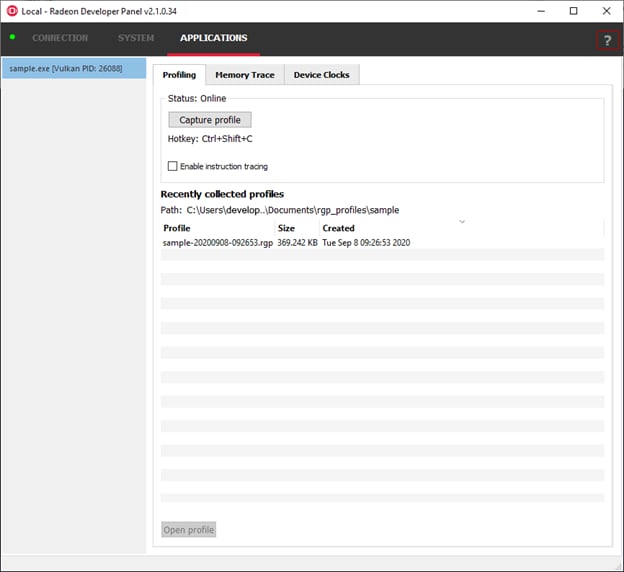This screenshot has height=572, width=624.
Task: Open the CONNECTION tab
Action: click(x=60, y=39)
